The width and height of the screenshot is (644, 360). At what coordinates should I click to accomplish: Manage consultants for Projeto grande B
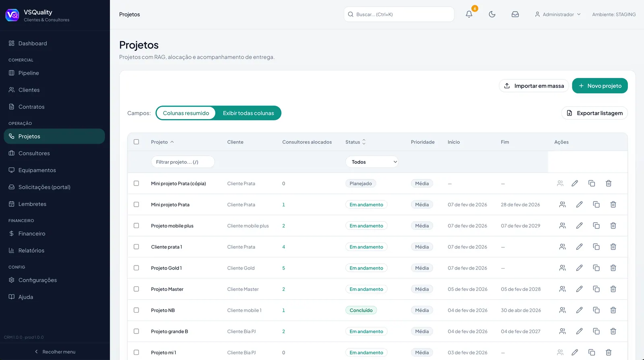coord(562,331)
